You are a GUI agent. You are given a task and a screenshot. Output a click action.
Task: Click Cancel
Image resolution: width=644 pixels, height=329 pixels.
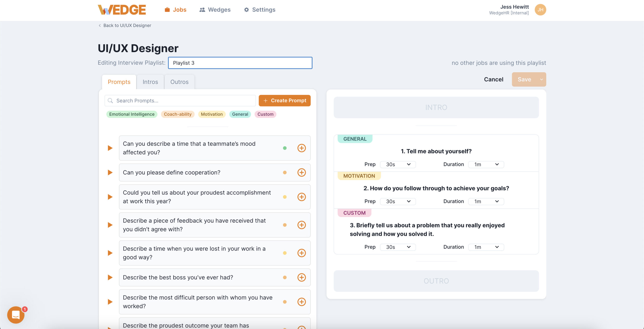[x=494, y=79]
